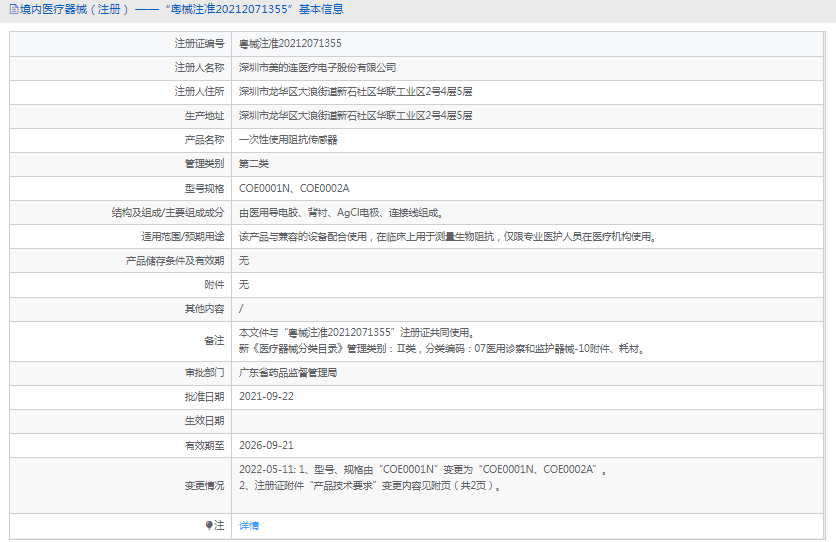Viewport: 836px width, 542px height.
Task: Select change record line 2022-05-11 型号、规格
Action: point(423,470)
